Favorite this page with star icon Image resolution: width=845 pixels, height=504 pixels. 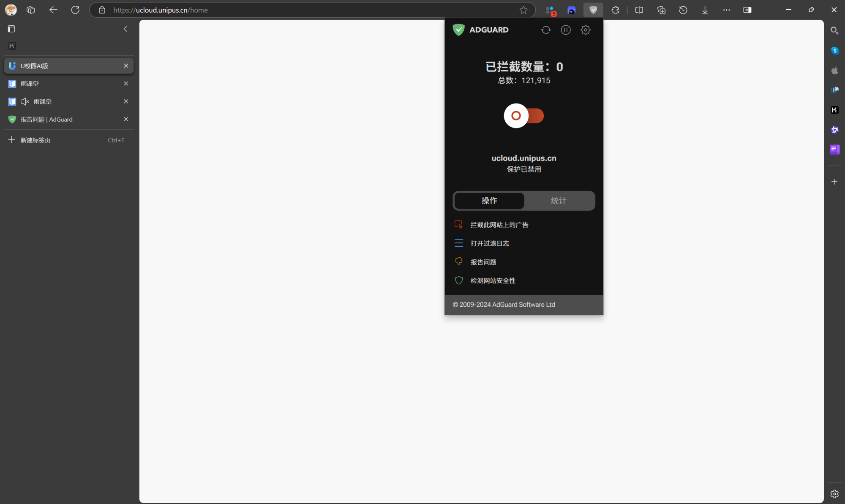pos(523,10)
